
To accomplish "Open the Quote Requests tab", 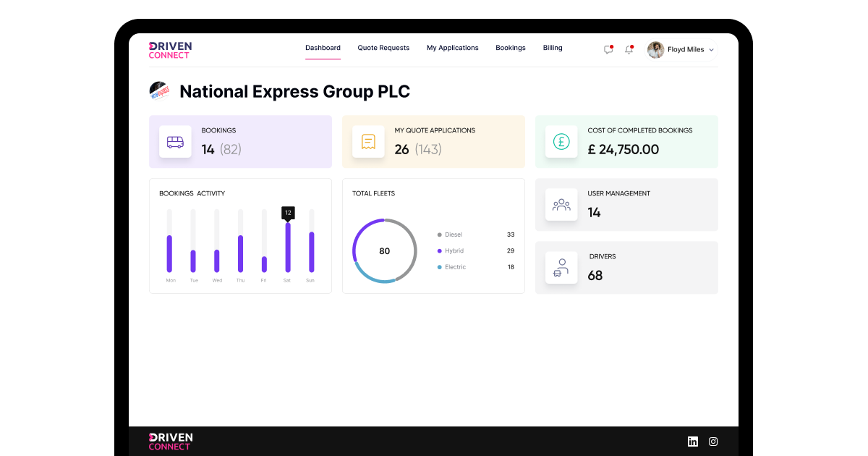I will pyautogui.click(x=383, y=48).
